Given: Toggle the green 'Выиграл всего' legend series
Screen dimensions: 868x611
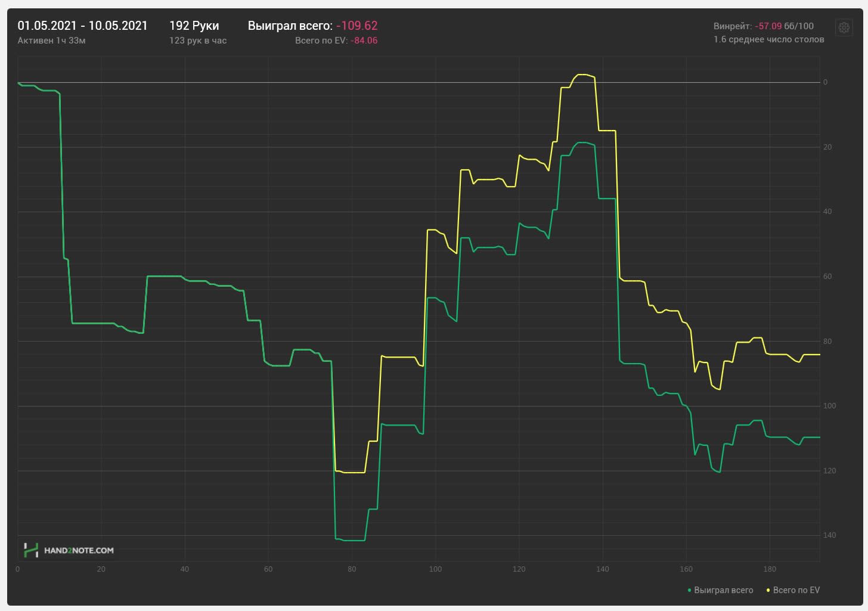Looking at the screenshot, I should tap(721, 590).
